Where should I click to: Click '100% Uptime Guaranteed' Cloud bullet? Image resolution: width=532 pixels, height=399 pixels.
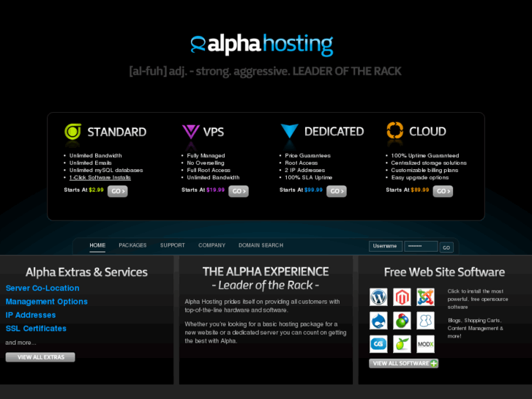(425, 155)
